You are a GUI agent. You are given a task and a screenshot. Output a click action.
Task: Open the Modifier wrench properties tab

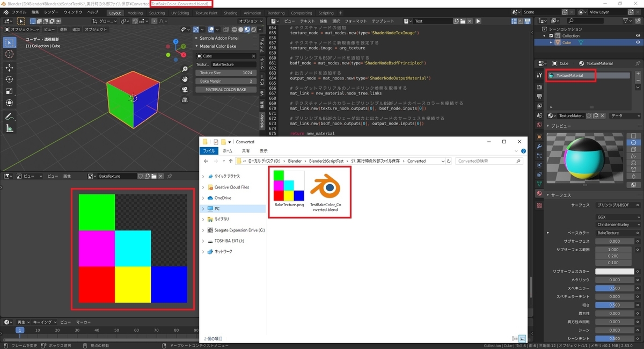click(539, 146)
